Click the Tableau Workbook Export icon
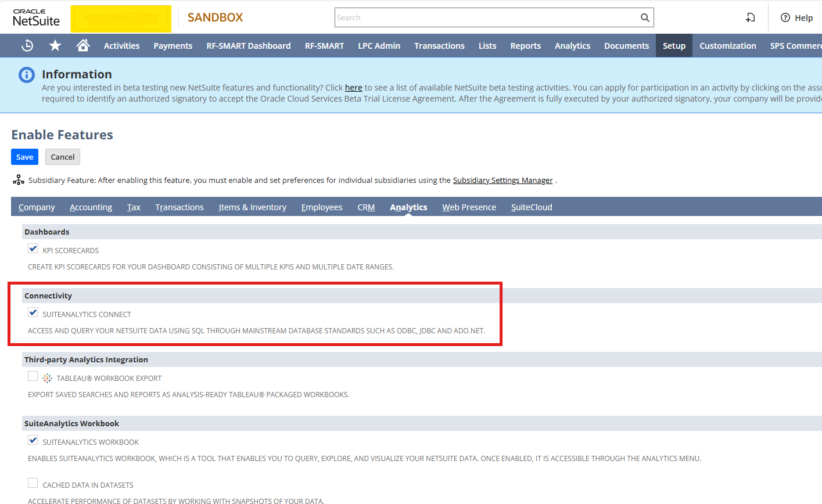This screenshot has height=504, width=822. tap(48, 378)
